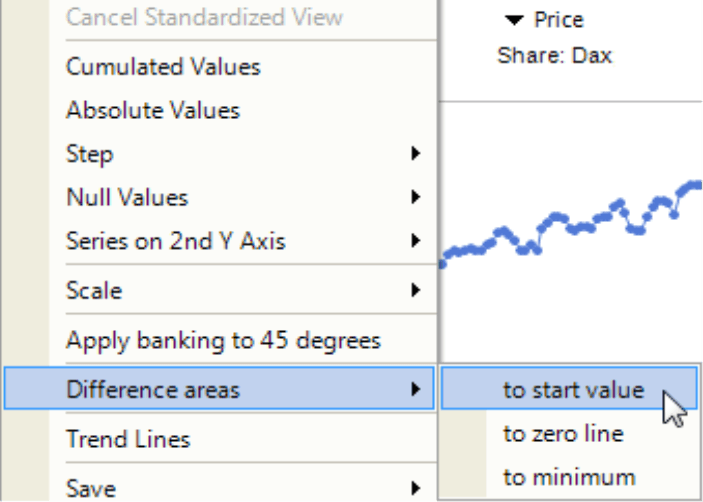Expand Series on 2nd Y Axis arrow
The image size is (703, 502).
(416, 241)
